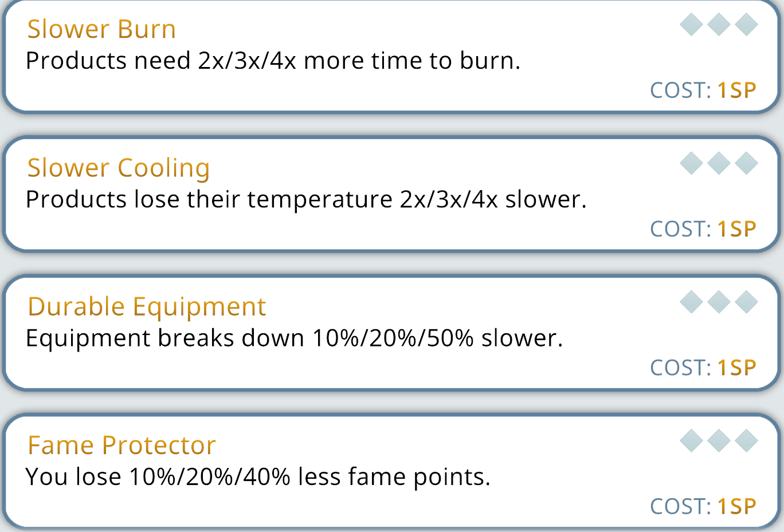Pick the middle Durable Equipment diamond
784x532 pixels.
(719, 302)
